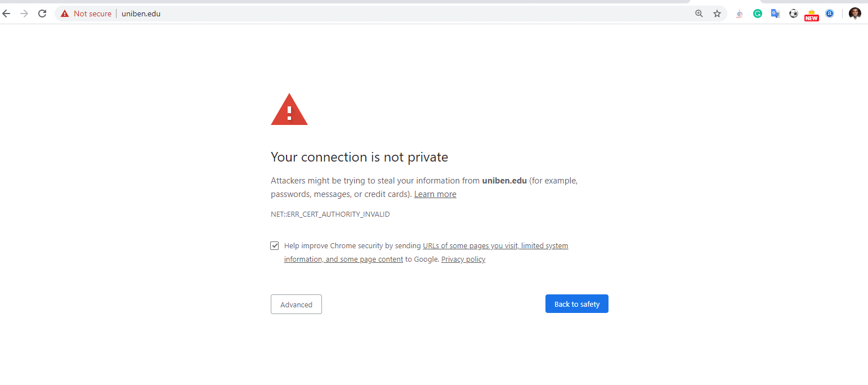Screen dimensions: 868x385
Task: Expand the Advanced options button
Action: [296, 305]
